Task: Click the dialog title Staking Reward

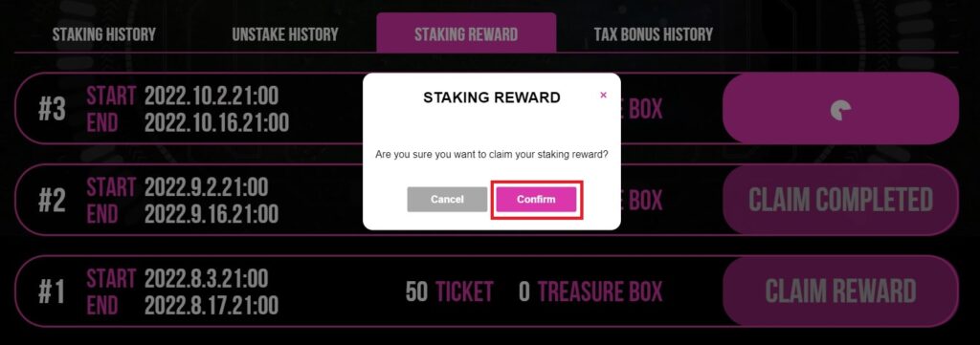Action: point(492,97)
